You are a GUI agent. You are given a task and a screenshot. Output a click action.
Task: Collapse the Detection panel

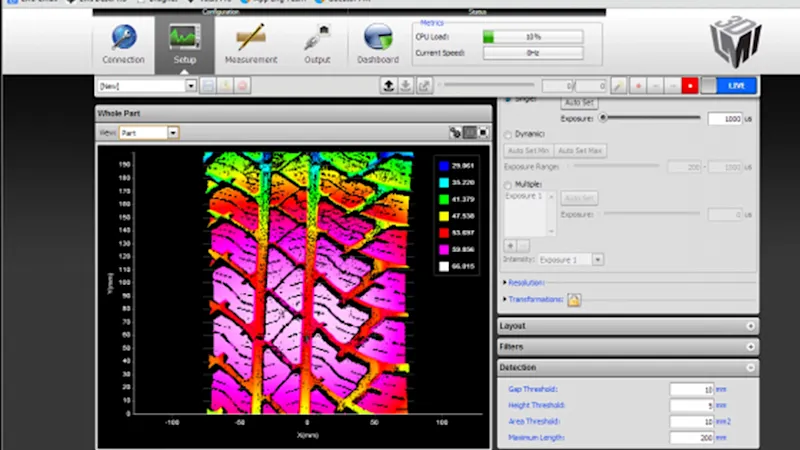point(750,368)
